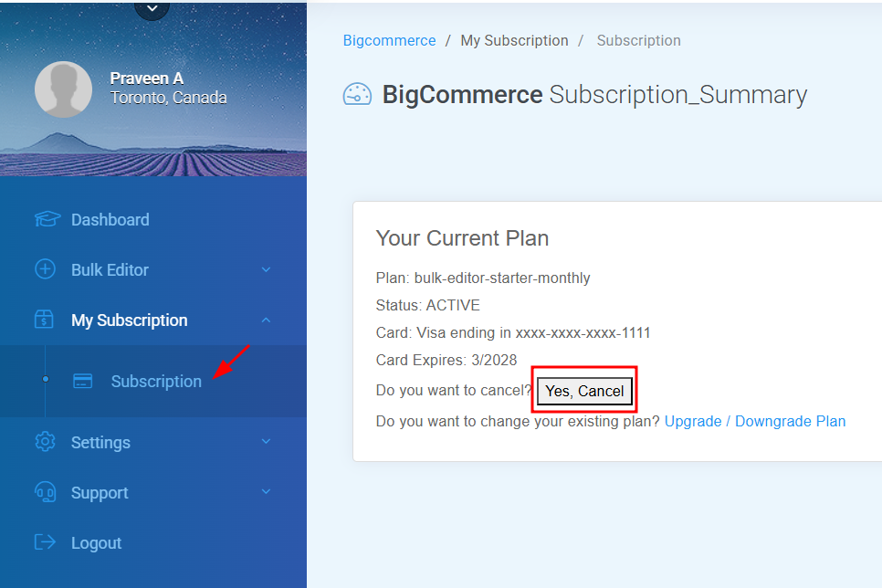Click Praveen A's profile avatar
The height and width of the screenshot is (588, 882).
coord(64,89)
